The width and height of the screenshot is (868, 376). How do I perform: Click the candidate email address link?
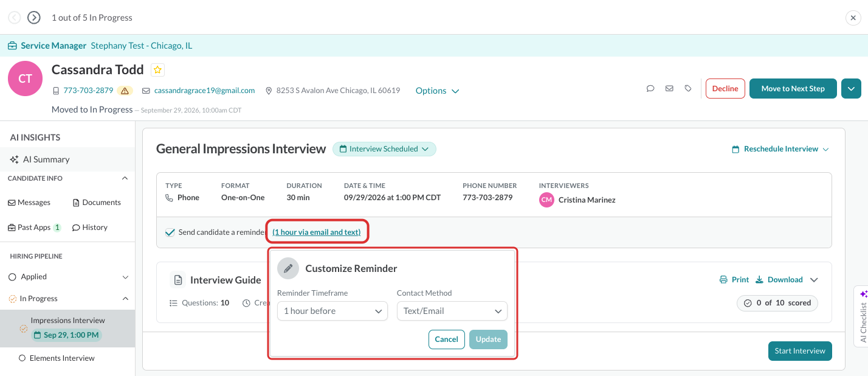coord(204,91)
